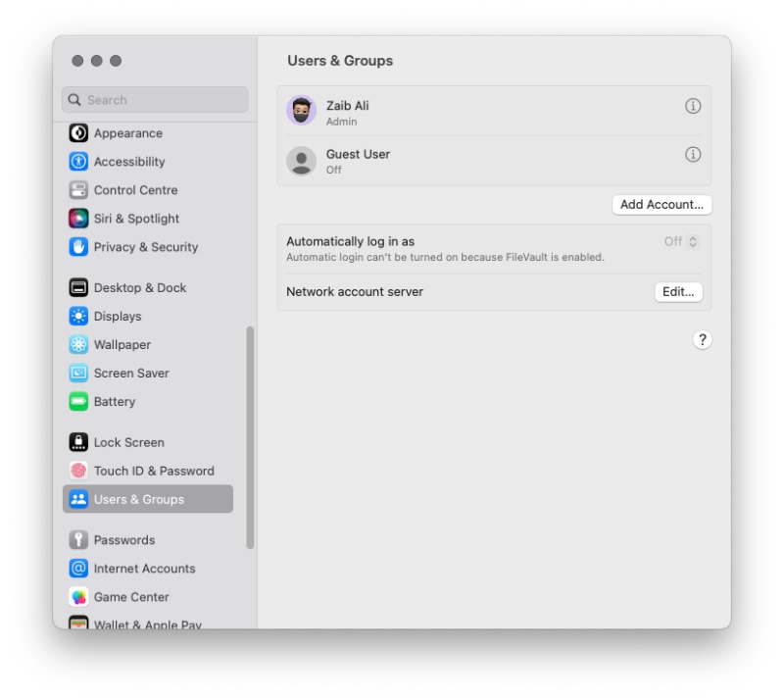Screen dimensions: 784x699
Task: Click the Control Centre sidebar icon
Action: [78, 190]
